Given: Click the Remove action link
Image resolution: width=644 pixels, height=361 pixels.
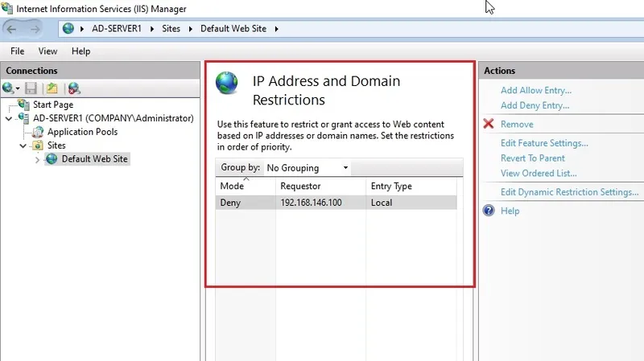Looking at the screenshot, I should click(517, 125).
